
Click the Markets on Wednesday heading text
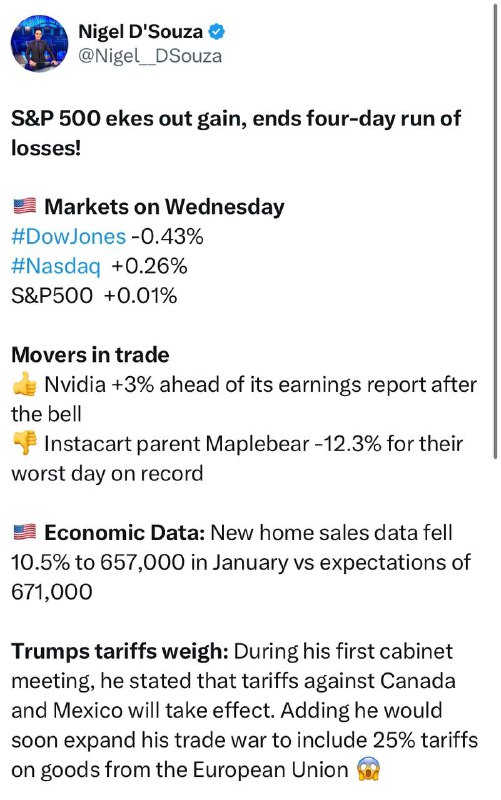164,207
